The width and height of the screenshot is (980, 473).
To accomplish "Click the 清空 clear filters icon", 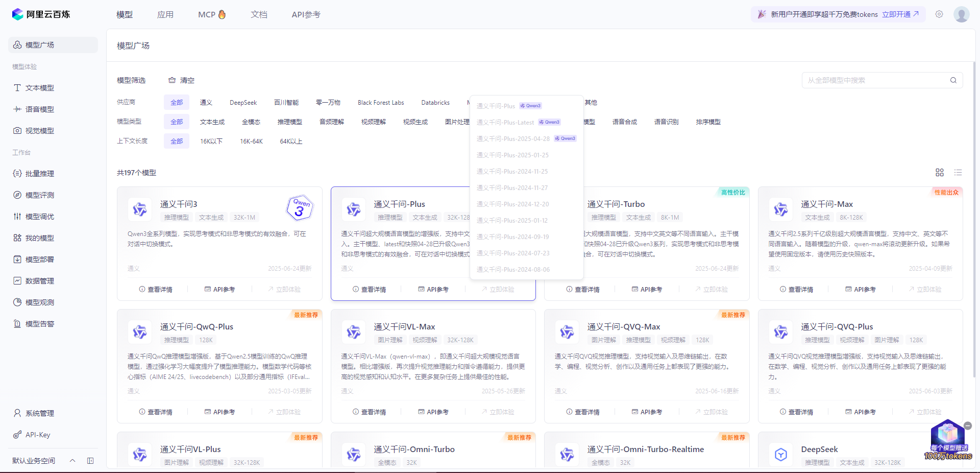I will [x=172, y=80].
